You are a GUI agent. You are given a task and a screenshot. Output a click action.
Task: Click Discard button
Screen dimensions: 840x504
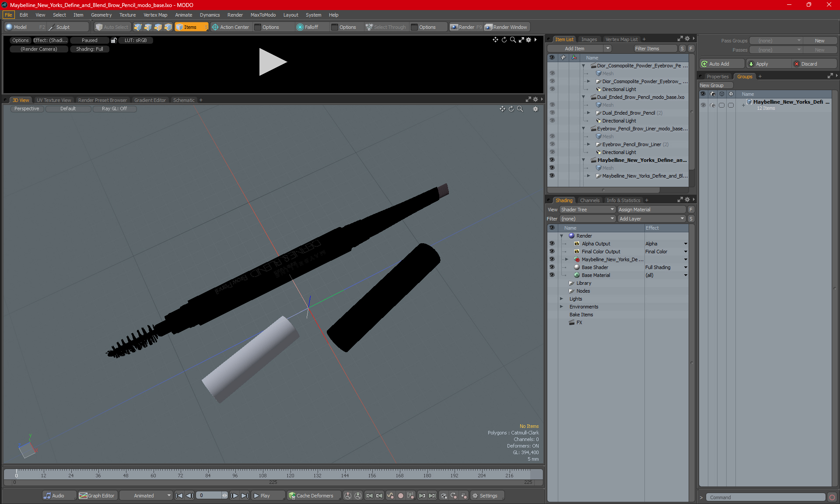point(814,64)
